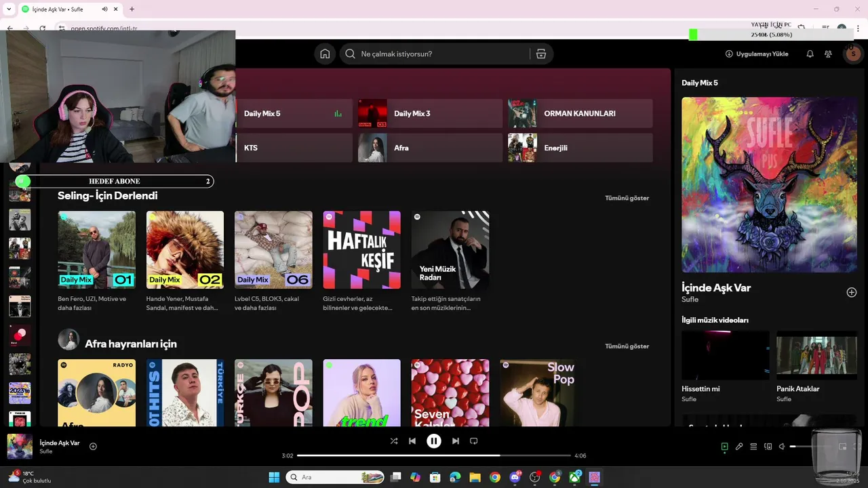Open the miniplayer
The width and height of the screenshot is (868, 488).
pos(843,447)
